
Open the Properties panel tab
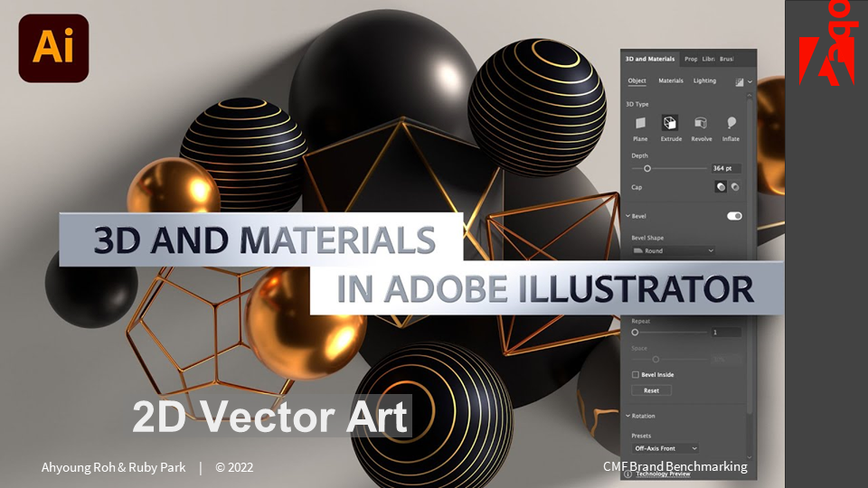click(x=690, y=59)
